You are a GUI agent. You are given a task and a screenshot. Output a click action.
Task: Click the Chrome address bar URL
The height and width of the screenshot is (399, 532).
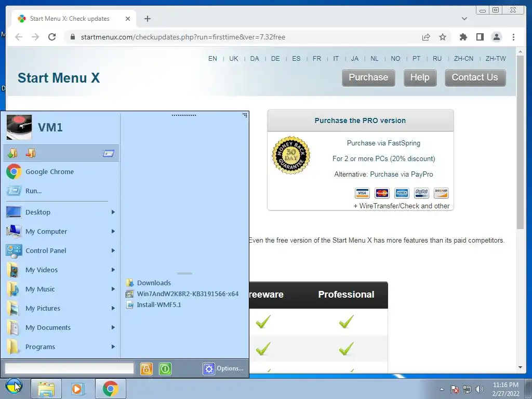pos(183,37)
